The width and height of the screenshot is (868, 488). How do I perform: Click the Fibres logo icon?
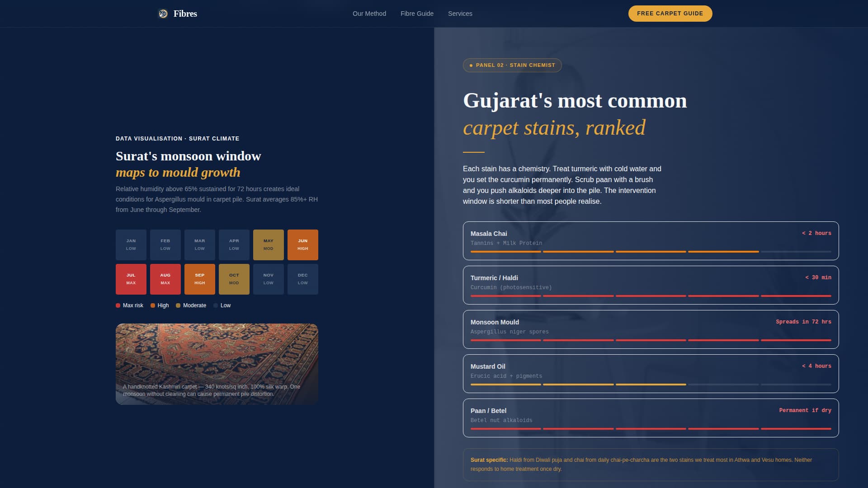(x=163, y=14)
